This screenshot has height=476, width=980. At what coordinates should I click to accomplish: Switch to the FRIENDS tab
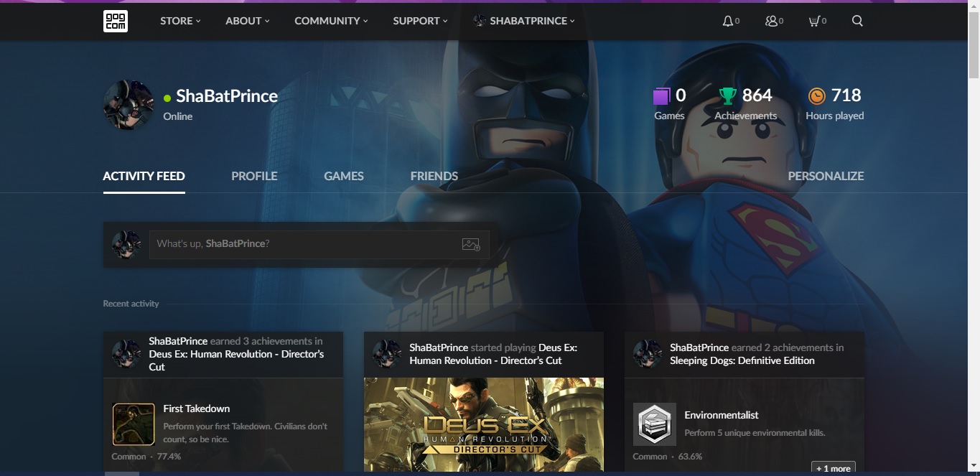(434, 176)
